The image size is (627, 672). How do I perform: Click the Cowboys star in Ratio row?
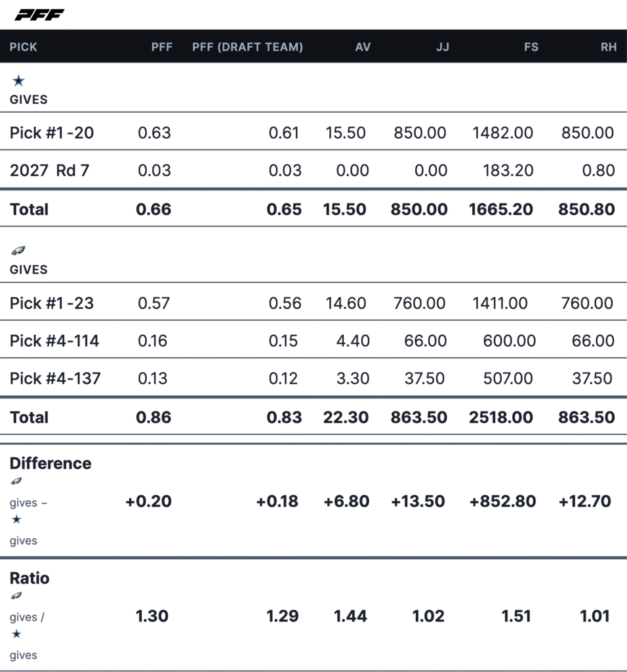click(x=16, y=634)
